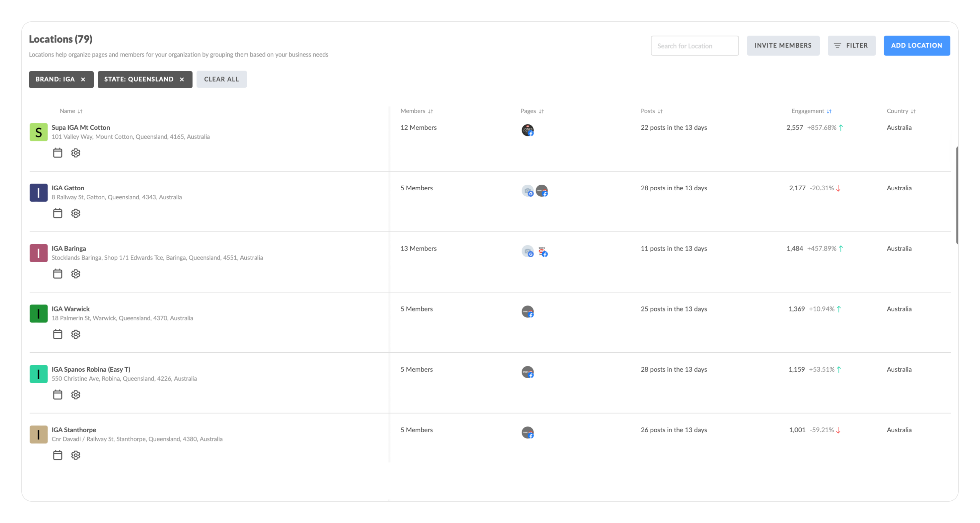Click the Search for Location field
980x523 pixels.
(694, 46)
